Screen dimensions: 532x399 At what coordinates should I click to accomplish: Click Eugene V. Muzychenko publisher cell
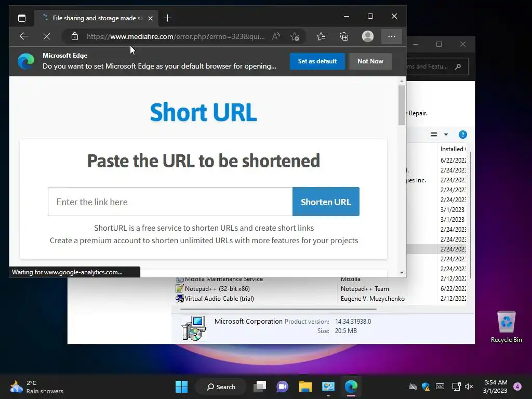[373, 299]
